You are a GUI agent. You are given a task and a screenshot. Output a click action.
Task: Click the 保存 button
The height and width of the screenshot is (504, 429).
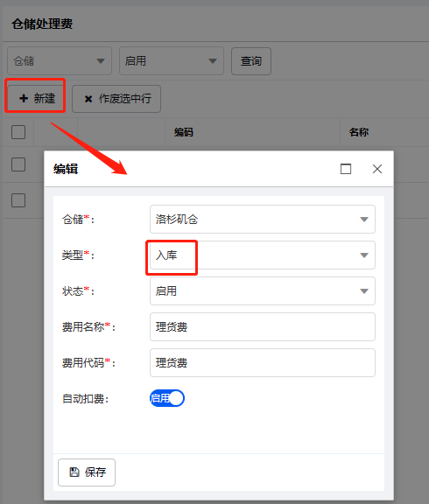click(87, 472)
